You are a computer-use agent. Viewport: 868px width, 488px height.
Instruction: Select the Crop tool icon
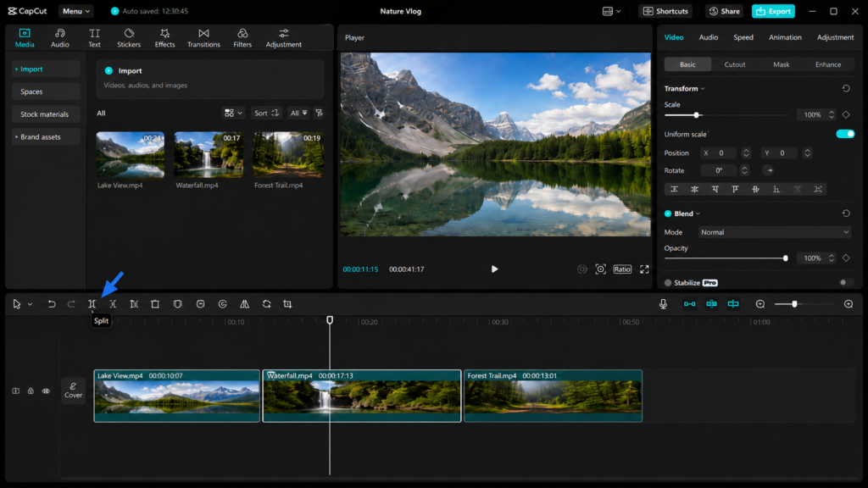(287, 304)
